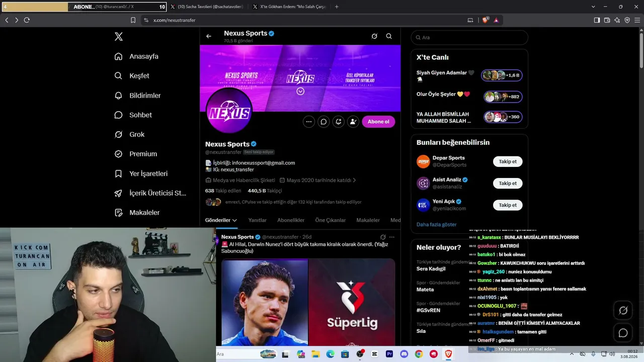Go to Anasayfa in the sidebar

coord(136,56)
